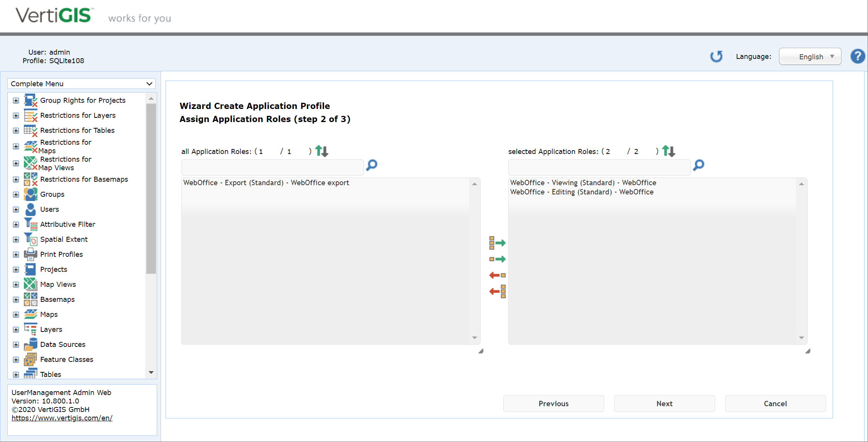
Task: Click the red arrow to remove all selected roles
Action: [x=497, y=291]
